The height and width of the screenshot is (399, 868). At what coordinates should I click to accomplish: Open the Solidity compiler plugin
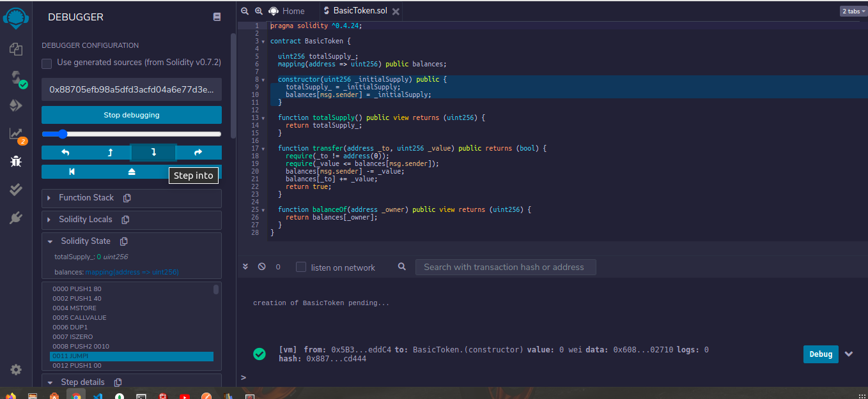click(x=16, y=78)
